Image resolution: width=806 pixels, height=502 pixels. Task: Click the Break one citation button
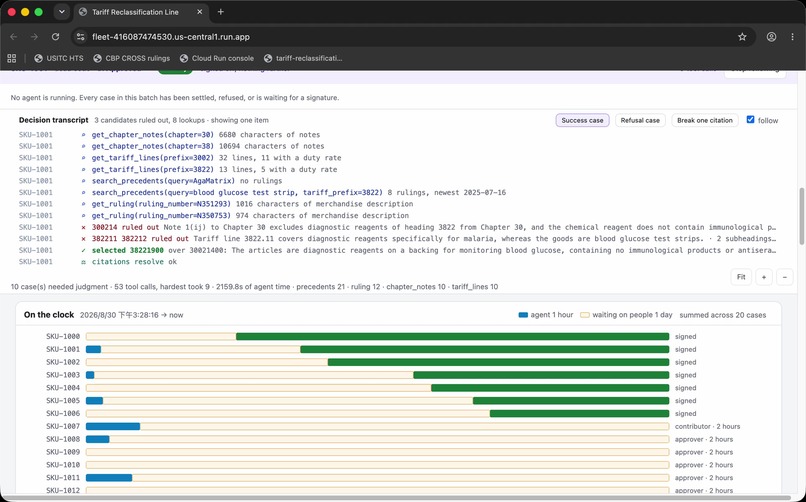(705, 120)
